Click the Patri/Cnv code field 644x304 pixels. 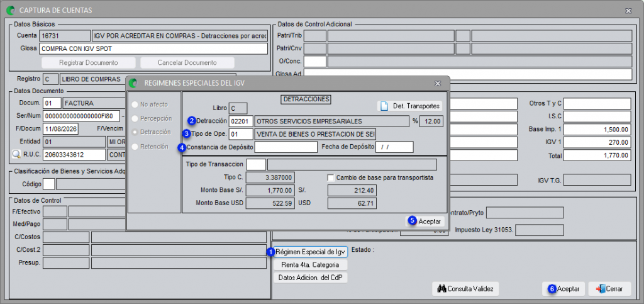point(315,48)
